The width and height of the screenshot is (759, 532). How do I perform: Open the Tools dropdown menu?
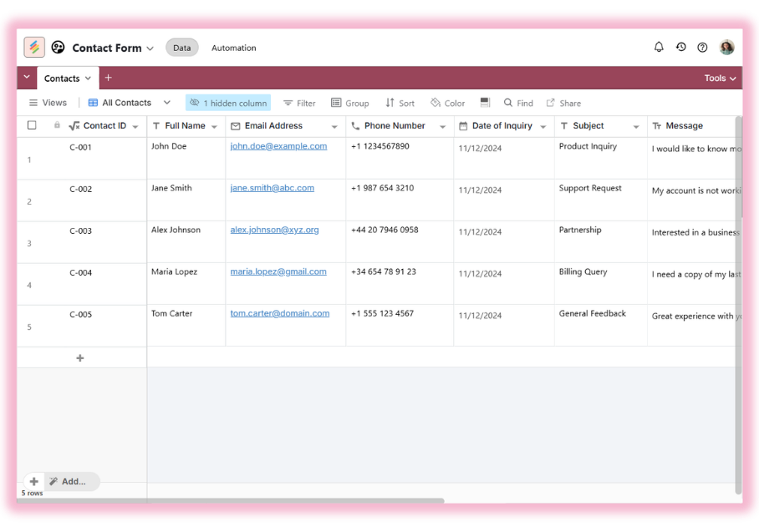[720, 78]
